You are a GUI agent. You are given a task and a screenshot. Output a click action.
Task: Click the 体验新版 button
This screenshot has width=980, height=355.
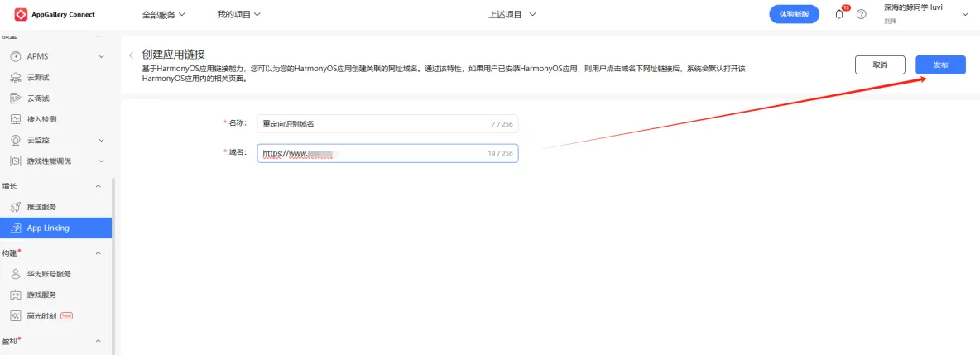coord(793,14)
